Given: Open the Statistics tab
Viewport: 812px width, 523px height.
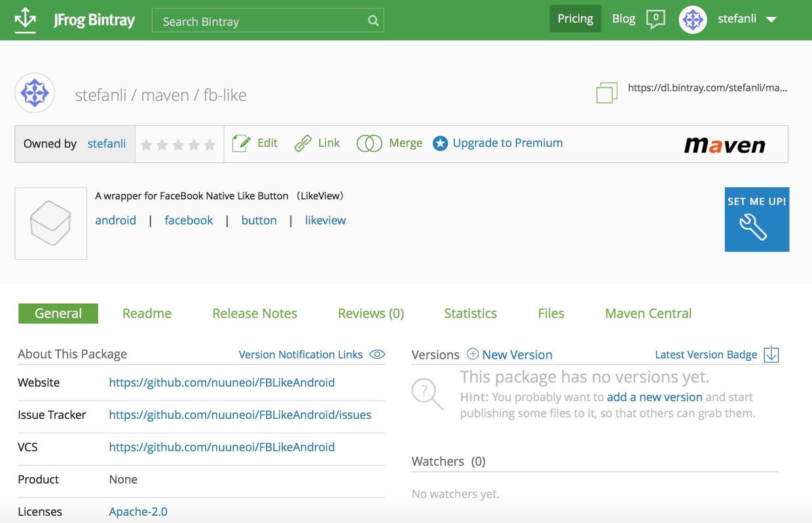Looking at the screenshot, I should [x=470, y=314].
